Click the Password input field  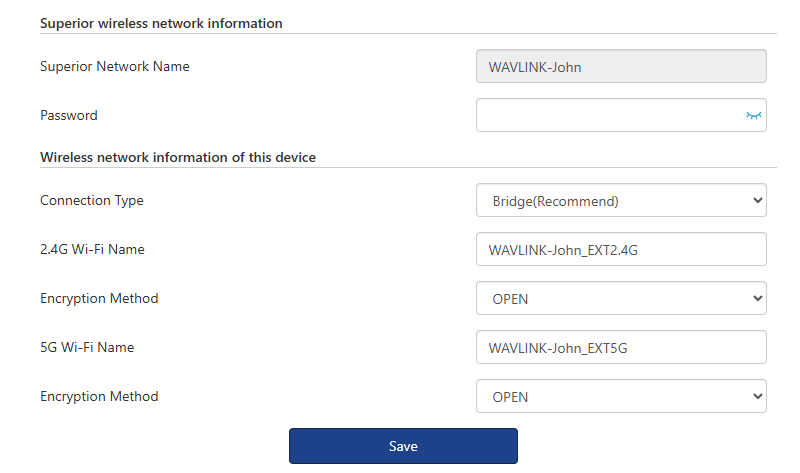[608, 116]
